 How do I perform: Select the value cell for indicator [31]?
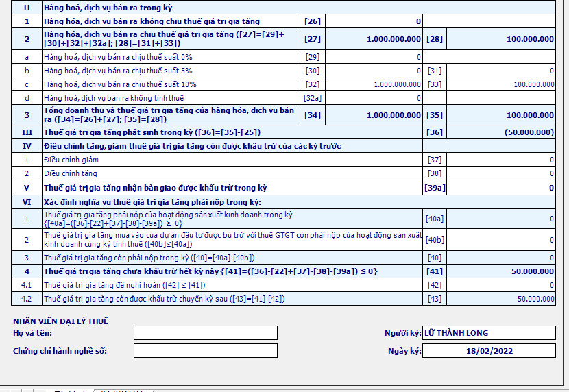pos(500,71)
